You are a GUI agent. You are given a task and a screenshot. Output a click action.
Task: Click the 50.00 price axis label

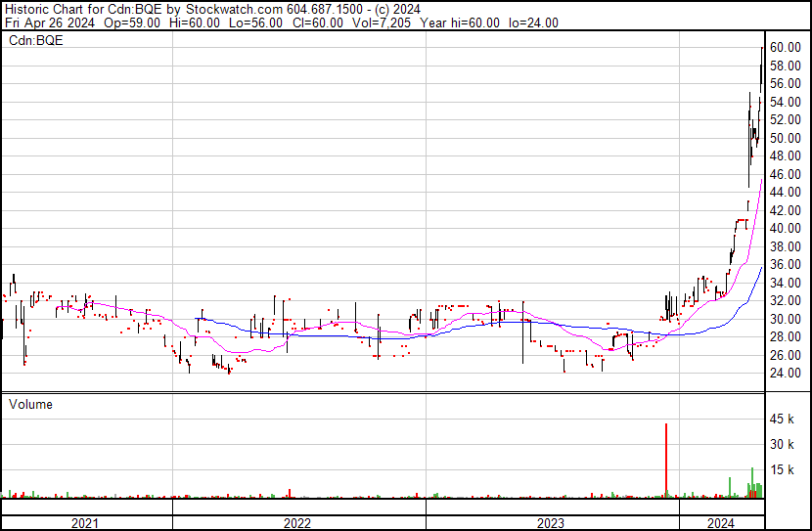[x=785, y=138]
